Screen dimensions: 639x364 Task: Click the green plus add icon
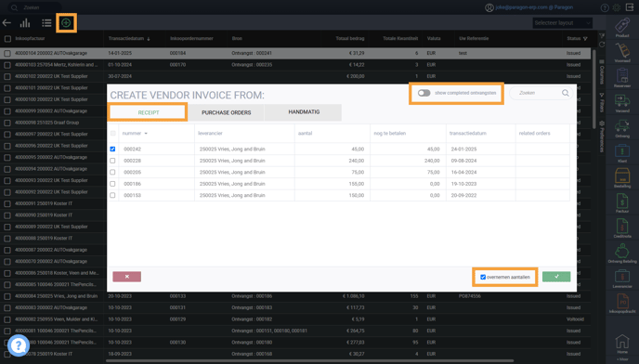[66, 23]
